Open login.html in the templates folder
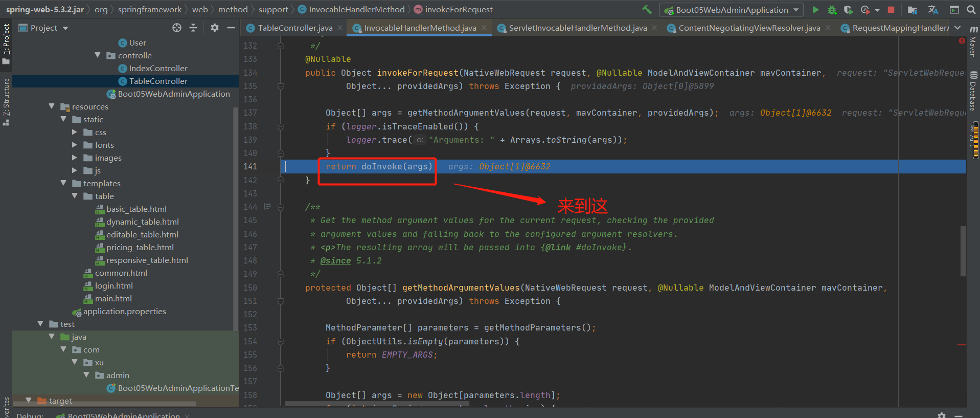The width and height of the screenshot is (980, 418). (x=113, y=286)
